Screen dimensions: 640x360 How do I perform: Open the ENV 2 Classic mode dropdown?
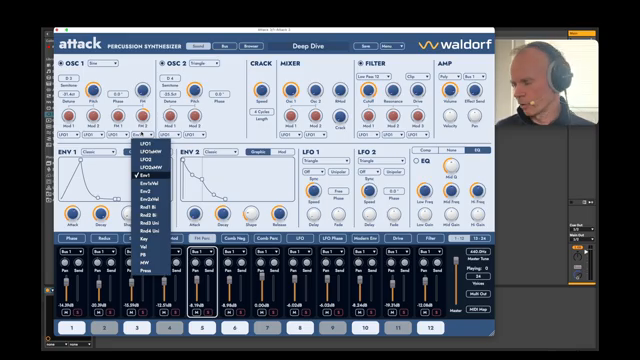coord(221,152)
